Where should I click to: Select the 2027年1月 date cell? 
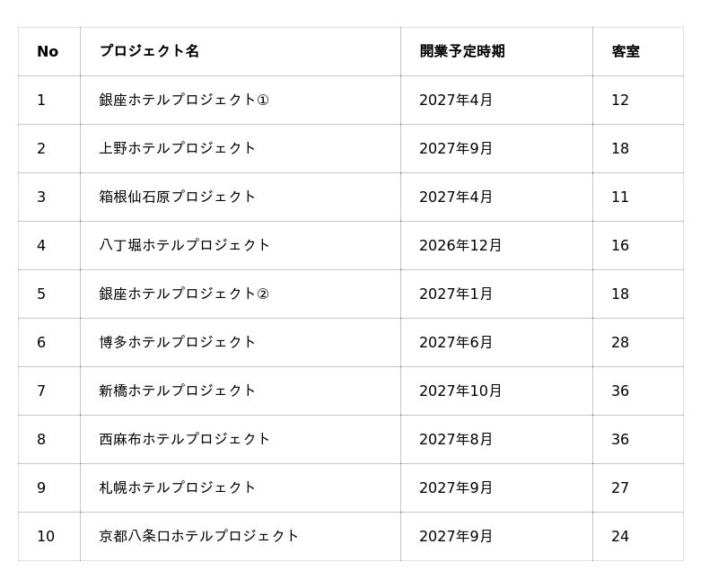(456, 294)
